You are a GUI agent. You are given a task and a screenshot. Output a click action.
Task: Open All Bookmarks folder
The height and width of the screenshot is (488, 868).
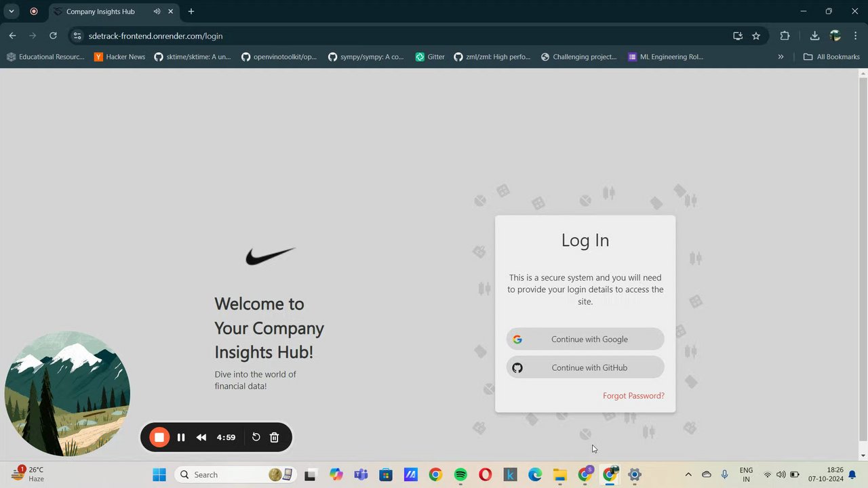[831, 57]
